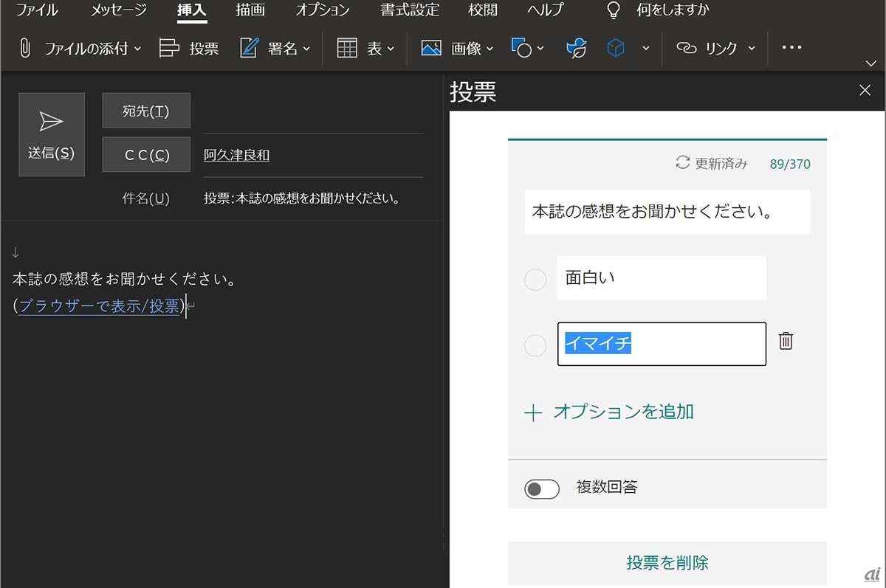Click the 3D model cube icon
The width and height of the screenshot is (886, 588).
[616, 49]
